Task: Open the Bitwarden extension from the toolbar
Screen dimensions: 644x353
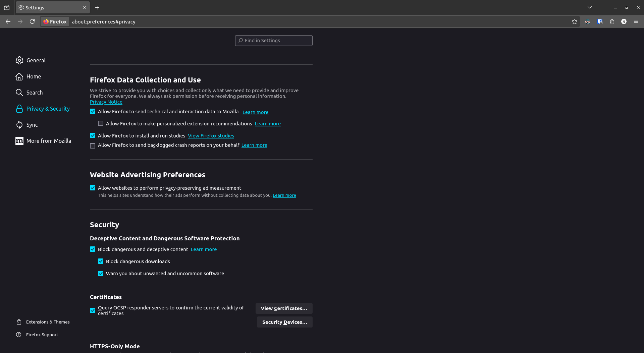Action: 600,21
